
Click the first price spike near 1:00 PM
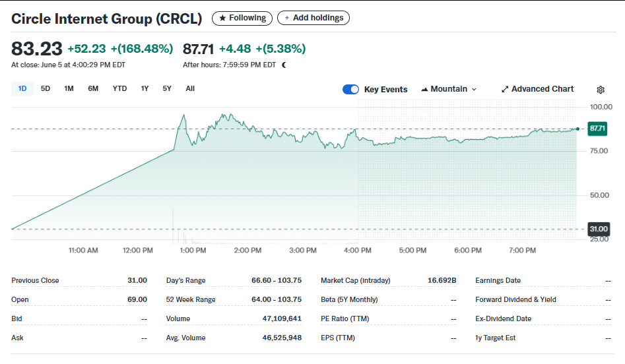183,115
